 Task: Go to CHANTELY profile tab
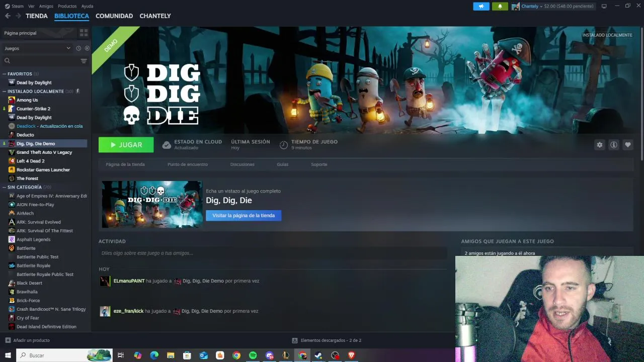pos(155,16)
